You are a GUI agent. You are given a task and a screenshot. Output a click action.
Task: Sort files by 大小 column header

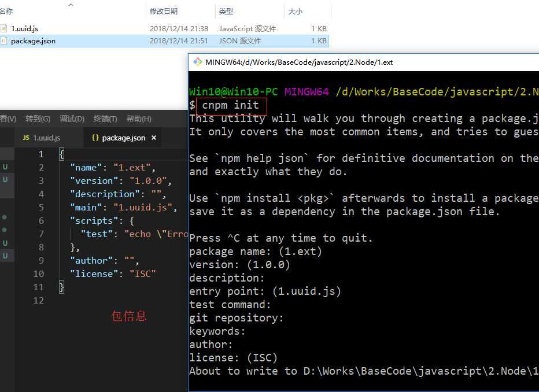296,12
